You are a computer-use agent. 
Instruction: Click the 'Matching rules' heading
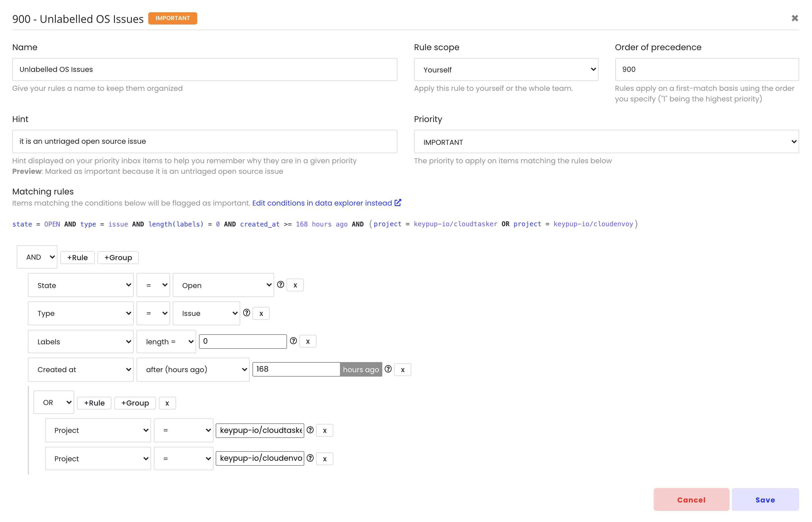click(x=43, y=192)
